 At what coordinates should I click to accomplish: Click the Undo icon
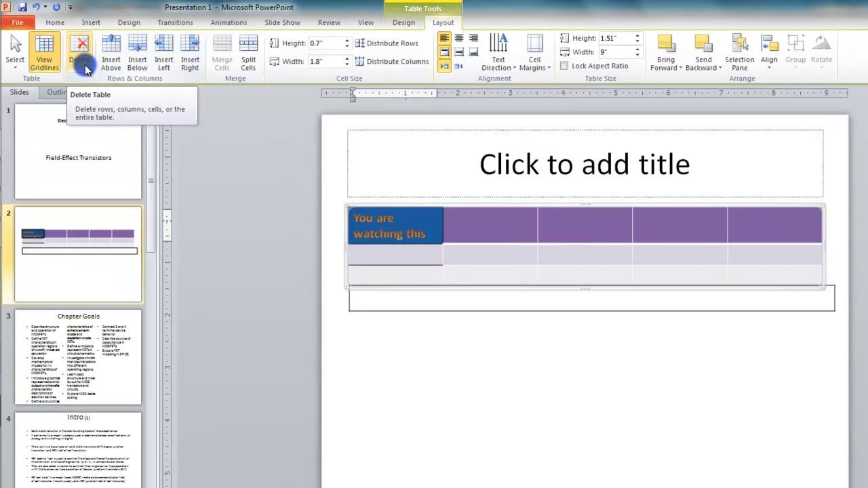[x=36, y=7]
